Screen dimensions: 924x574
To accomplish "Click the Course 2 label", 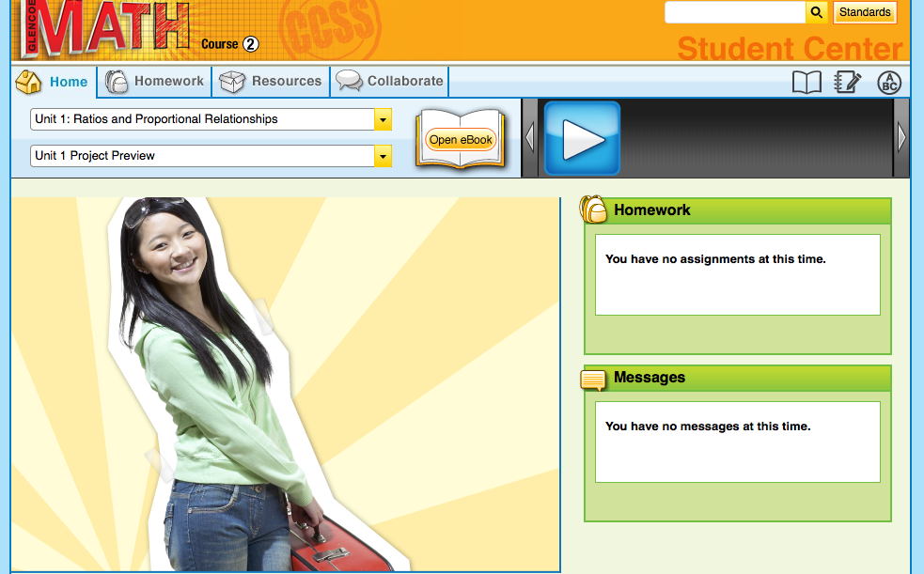I will pos(229,44).
